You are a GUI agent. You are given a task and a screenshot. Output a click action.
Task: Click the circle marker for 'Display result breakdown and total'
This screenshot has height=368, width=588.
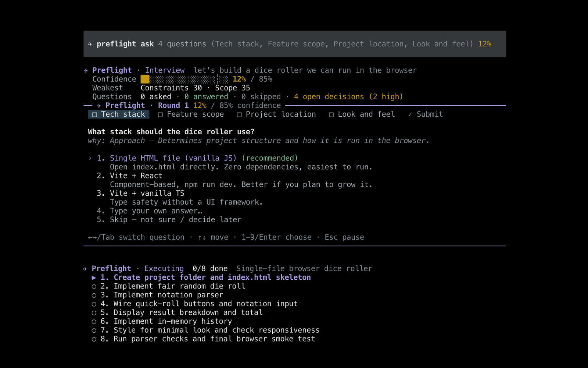coord(94,313)
